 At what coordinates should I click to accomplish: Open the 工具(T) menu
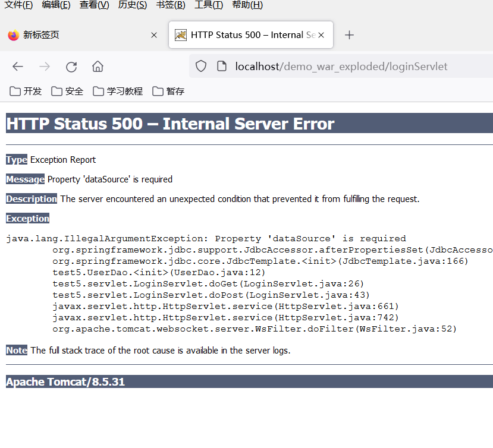click(x=209, y=5)
